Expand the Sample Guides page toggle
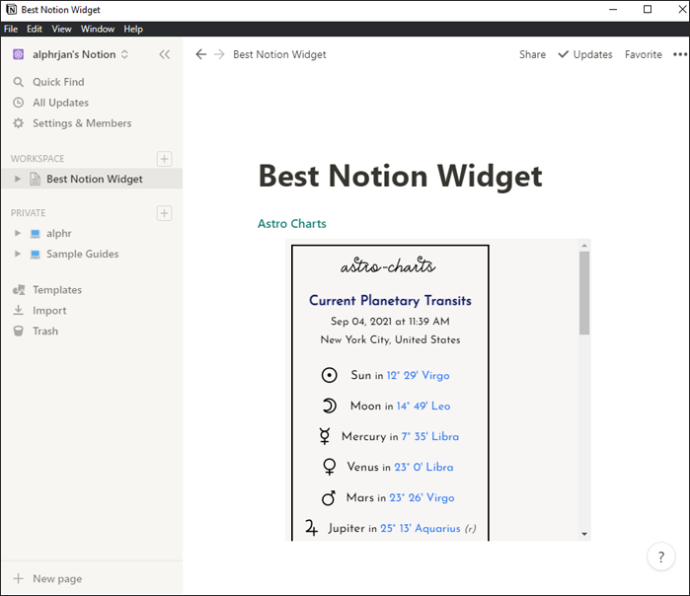Viewport: 690px width, 596px height. (18, 254)
